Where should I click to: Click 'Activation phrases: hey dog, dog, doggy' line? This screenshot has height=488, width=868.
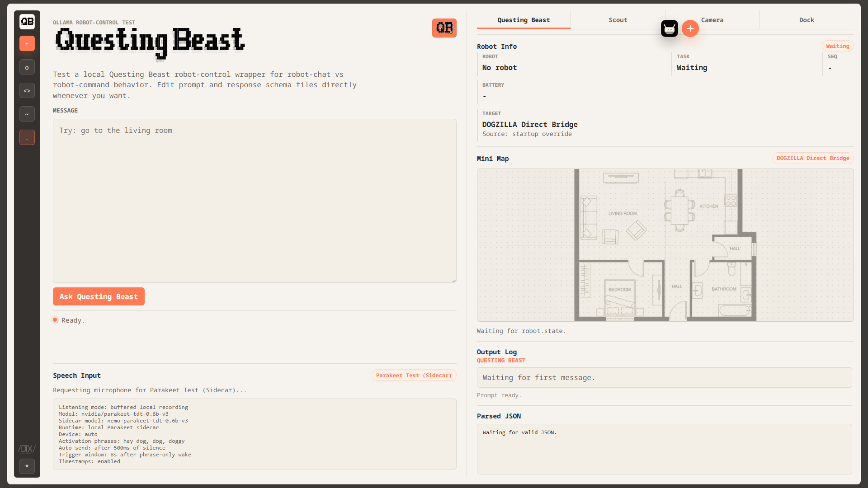coord(122,441)
